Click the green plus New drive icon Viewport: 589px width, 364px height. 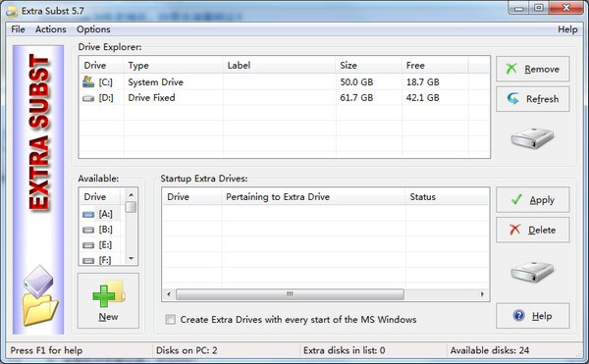(109, 293)
